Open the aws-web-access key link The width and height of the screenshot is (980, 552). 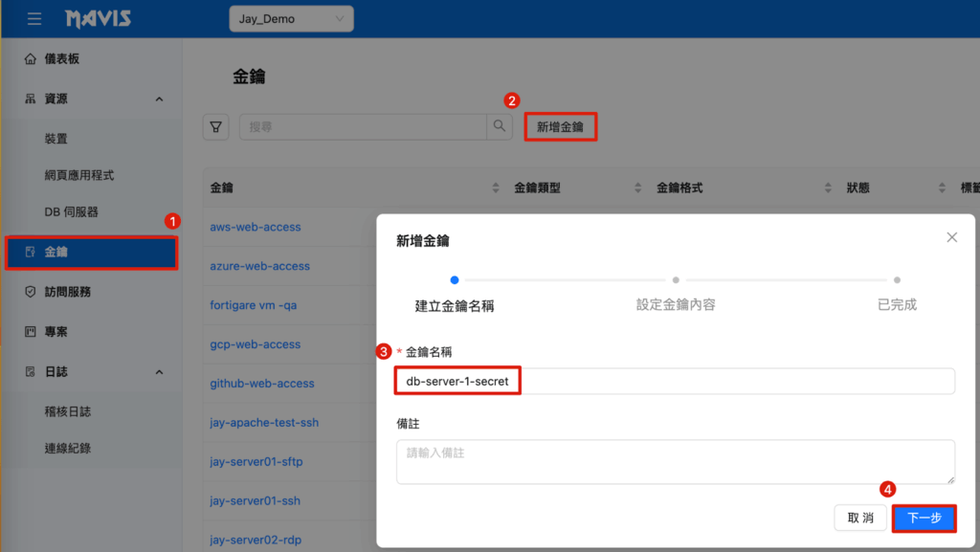coord(256,228)
